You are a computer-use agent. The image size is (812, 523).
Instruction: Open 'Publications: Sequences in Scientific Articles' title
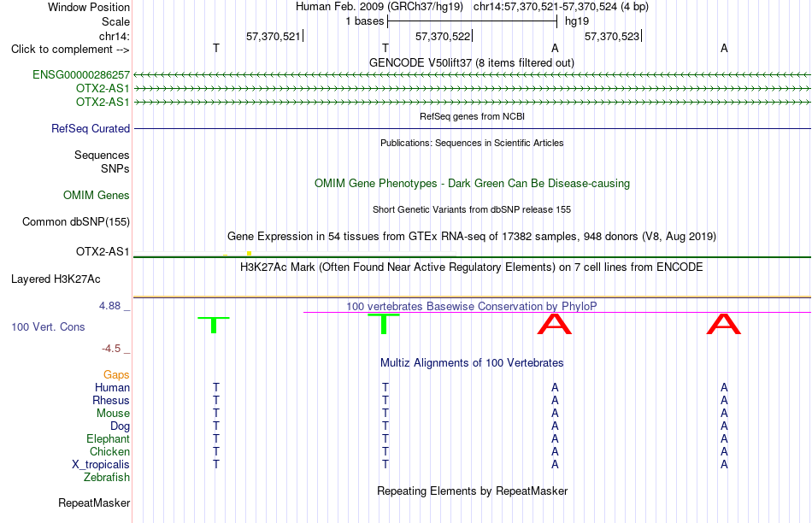tap(472, 143)
